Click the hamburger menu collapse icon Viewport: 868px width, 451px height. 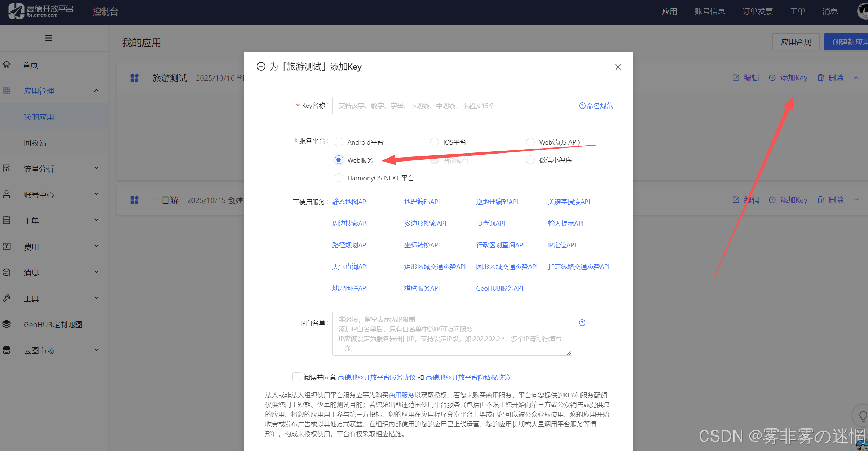[x=49, y=38]
